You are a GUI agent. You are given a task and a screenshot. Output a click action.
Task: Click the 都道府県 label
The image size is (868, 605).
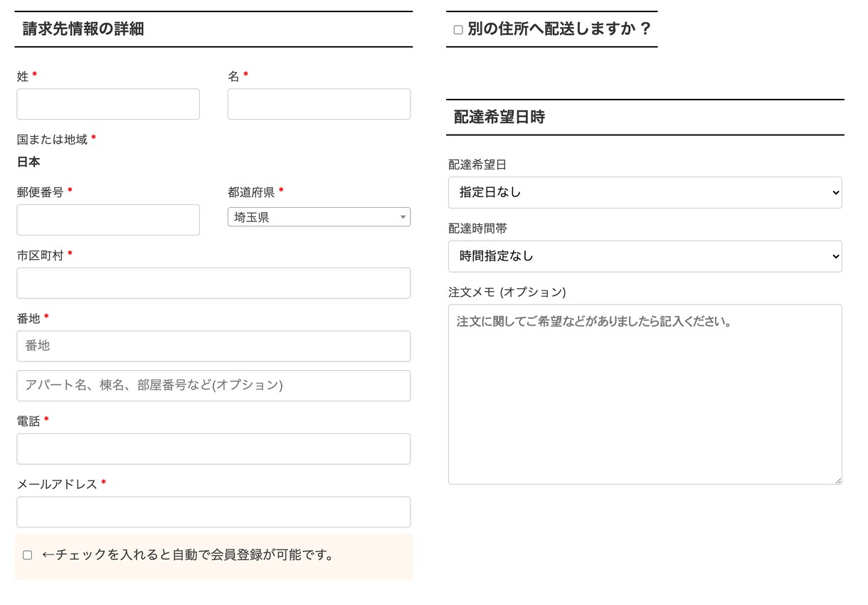tap(251, 192)
